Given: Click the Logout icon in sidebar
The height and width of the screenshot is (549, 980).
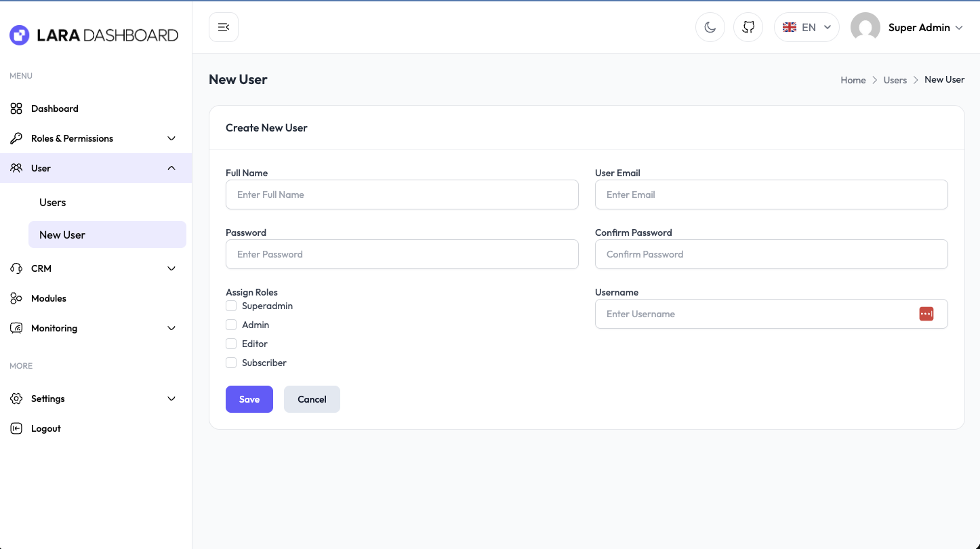Looking at the screenshot, I should coord(16,428).
